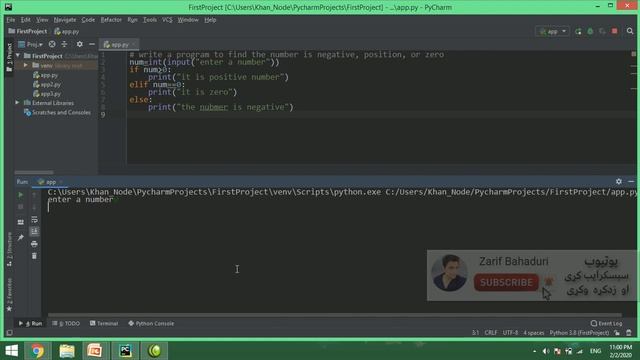Click the red SUBSCRIBE button overlay
640x360 pixels.
point(506,282)
